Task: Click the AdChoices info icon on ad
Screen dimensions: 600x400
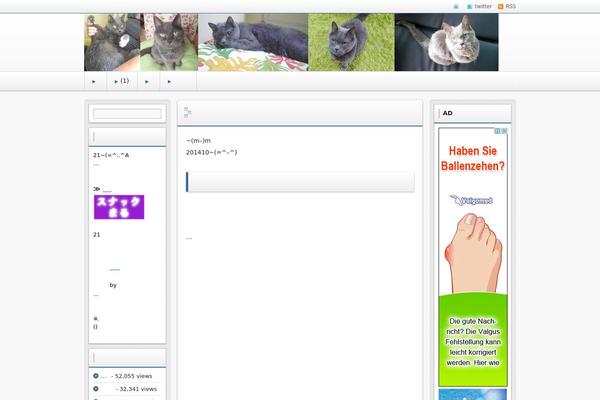Action: click(x=497, y=131)
